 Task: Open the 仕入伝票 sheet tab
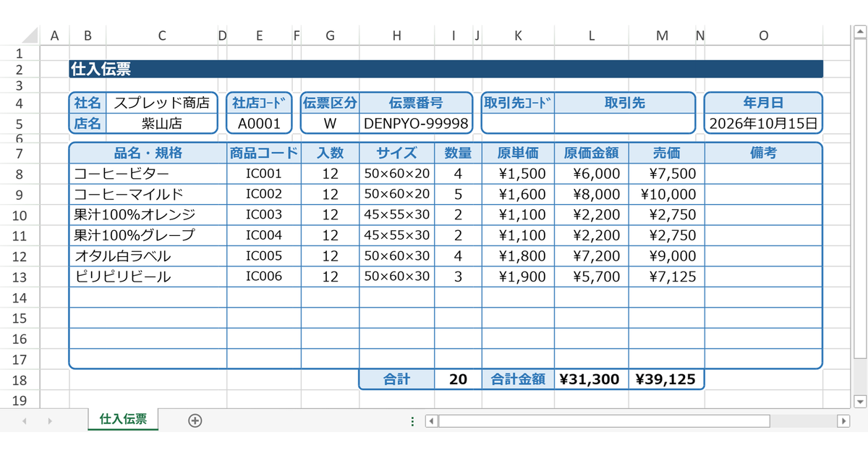click(123, 419)
